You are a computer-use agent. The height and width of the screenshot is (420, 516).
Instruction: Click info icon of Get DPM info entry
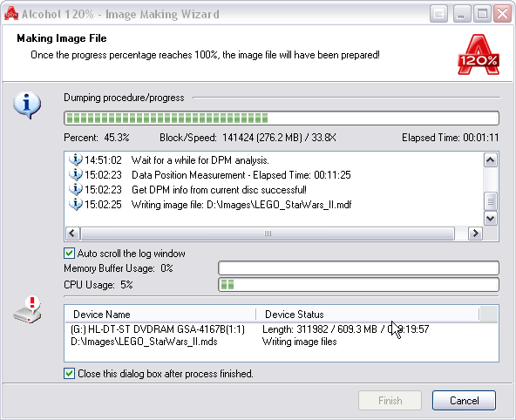coord(75,189)
